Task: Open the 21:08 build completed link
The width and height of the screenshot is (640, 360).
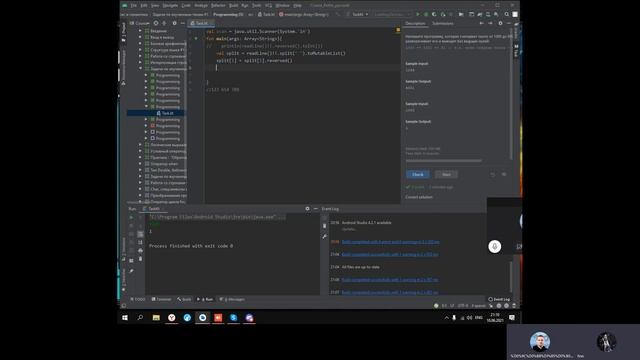Action: coord(390,280)
